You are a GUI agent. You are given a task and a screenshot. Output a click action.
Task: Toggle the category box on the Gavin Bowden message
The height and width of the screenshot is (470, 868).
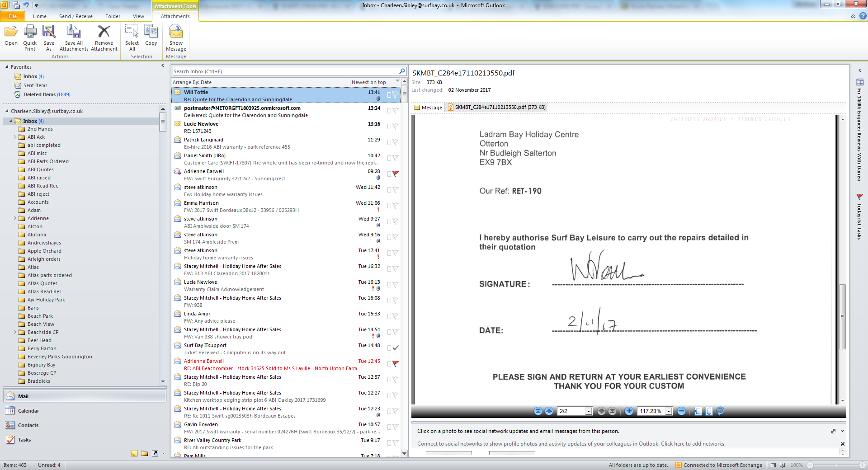389,427
